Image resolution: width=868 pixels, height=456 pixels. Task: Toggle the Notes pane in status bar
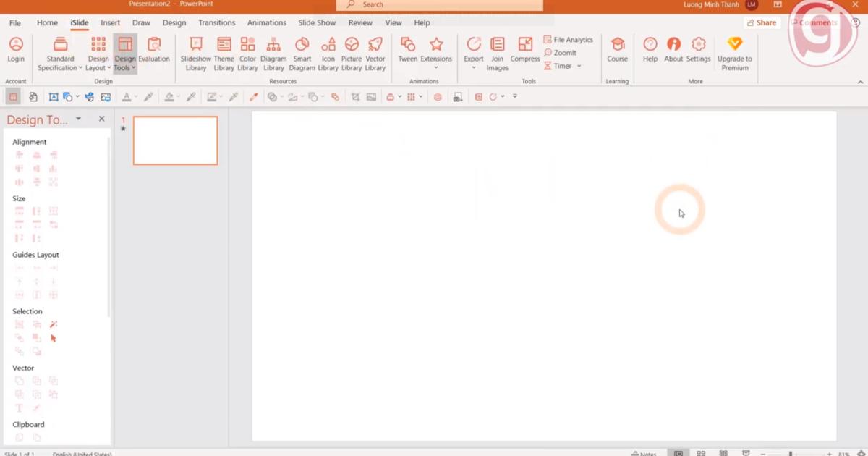click(x=642, y=453)
